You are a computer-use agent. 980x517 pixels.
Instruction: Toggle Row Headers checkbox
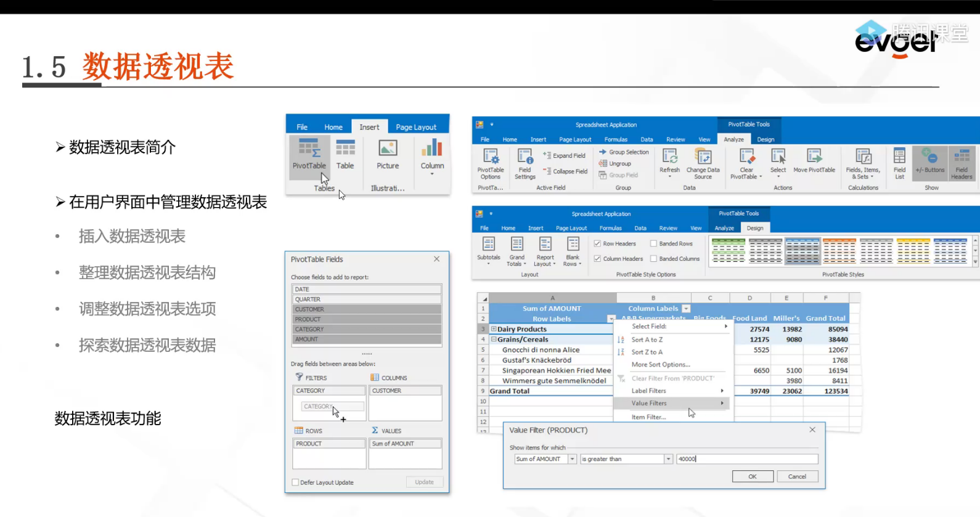coord(597,243)
